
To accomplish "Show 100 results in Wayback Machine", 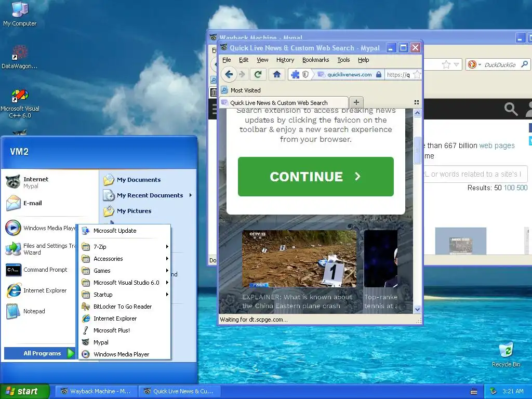I will (509, 188).
